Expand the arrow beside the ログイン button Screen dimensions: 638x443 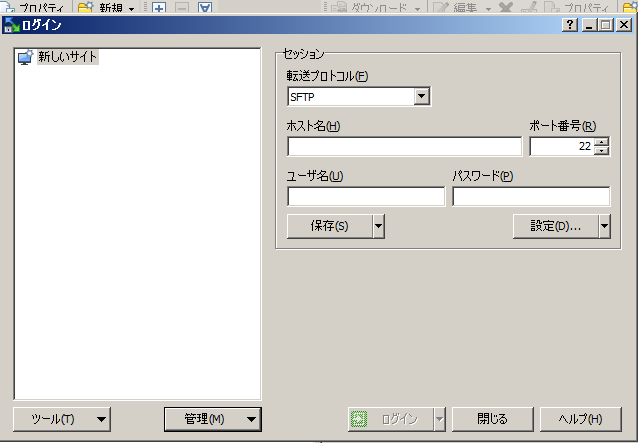pos(439,419)
